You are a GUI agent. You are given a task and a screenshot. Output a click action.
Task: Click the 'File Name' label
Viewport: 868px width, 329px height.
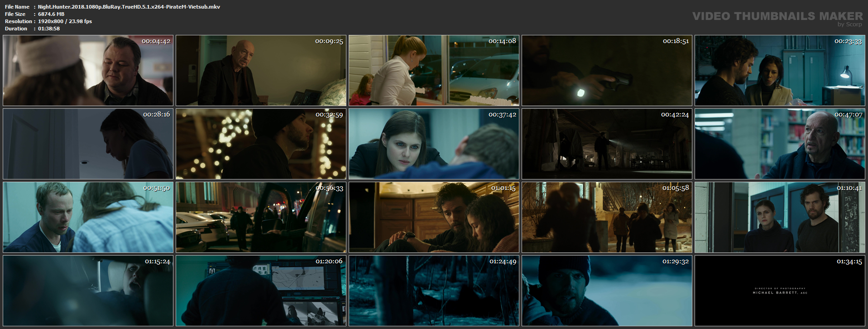click(17, 7)
